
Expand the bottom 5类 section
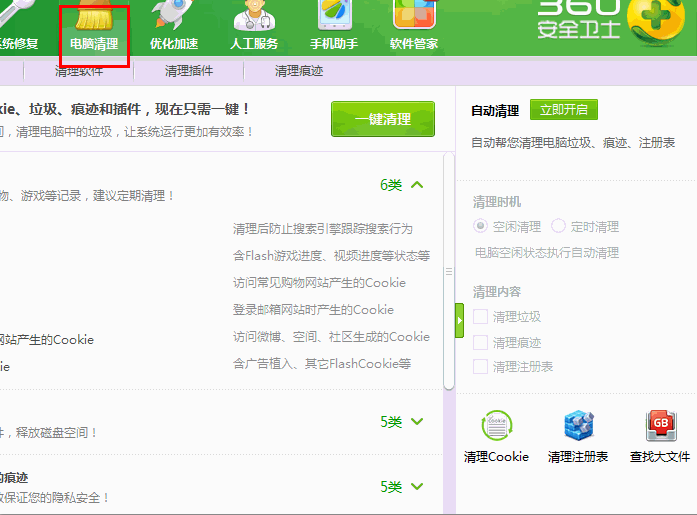tap(417, 487)
